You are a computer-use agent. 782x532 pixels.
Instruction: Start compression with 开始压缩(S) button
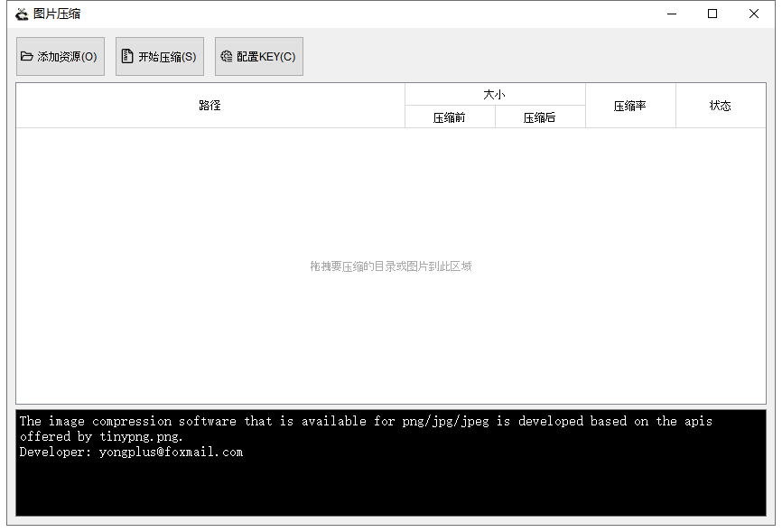click(x=160, y=56)
